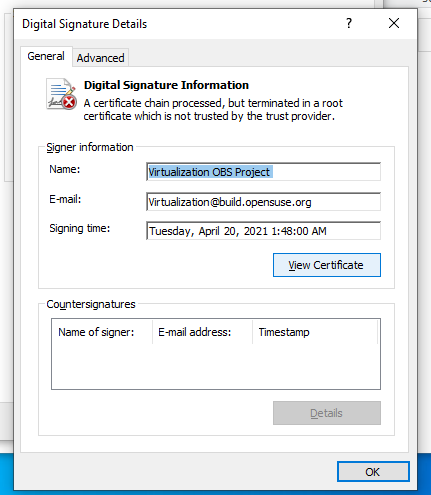Click the invalid signature document icon
Viewport: 431px width, 495px height.
coord(61,94)
